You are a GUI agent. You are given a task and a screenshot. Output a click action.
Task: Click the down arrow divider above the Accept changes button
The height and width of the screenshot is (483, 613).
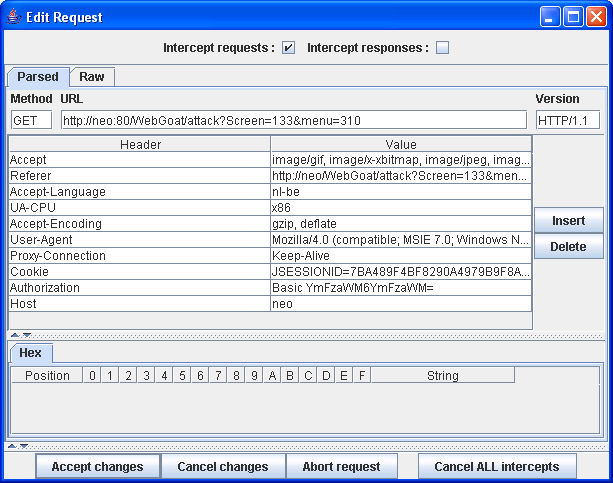tap(23, 446)
